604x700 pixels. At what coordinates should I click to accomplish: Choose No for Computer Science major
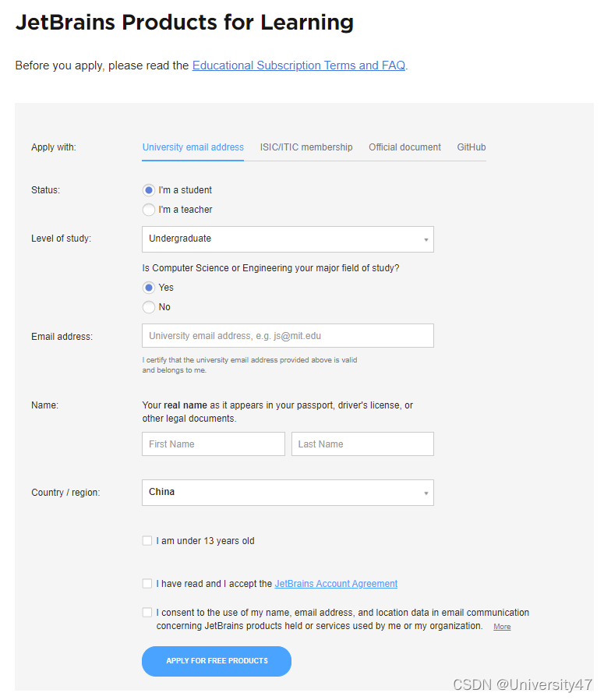149,307
